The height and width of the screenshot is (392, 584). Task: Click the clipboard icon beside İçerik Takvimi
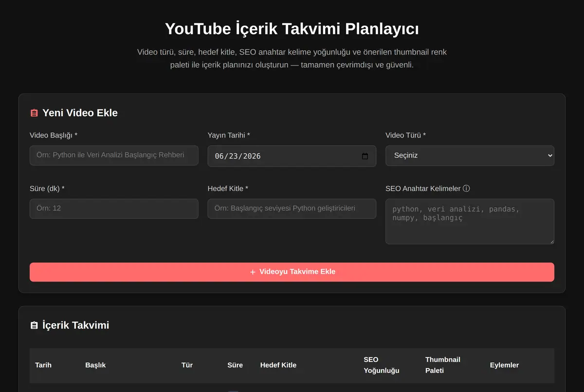34,325
